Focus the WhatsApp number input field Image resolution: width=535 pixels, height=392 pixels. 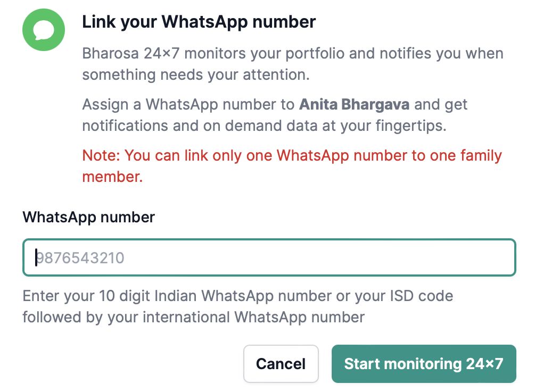point(269,257)
